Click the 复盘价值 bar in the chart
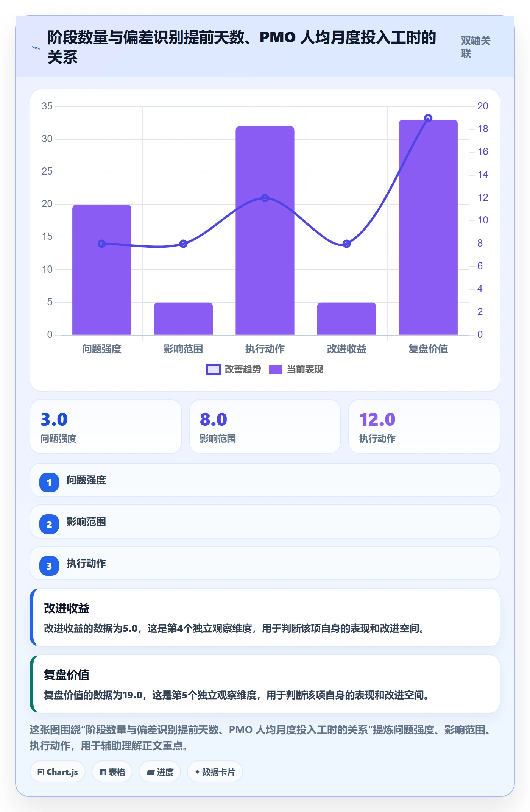Screen dimensions: 530x812 coord(428,227)
